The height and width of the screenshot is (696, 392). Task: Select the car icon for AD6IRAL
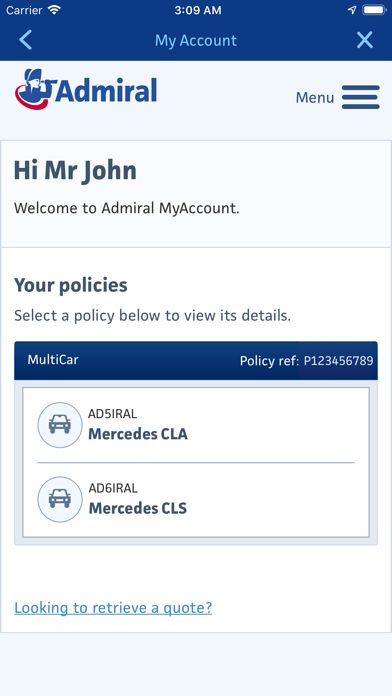click(60, 499)
